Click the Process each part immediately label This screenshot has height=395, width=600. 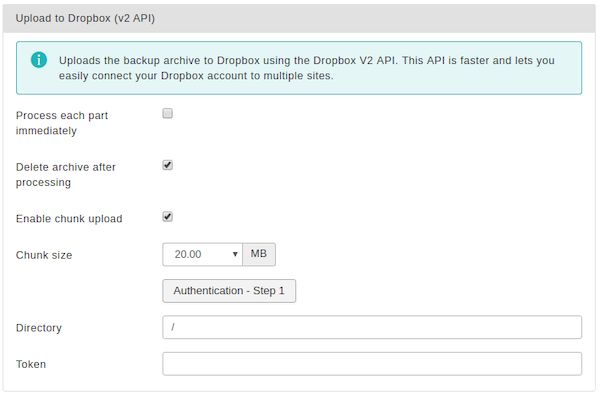pos(62,123)
